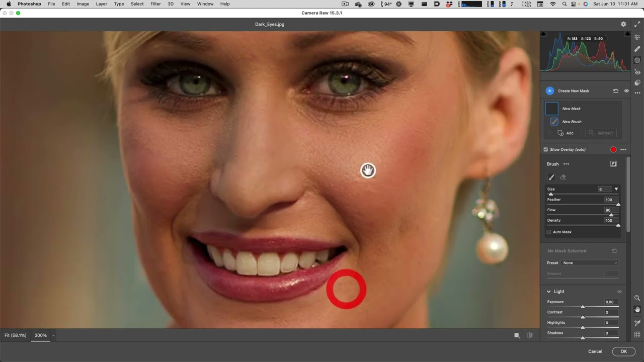Toggle Light panel visibility eye
The image size is (644, 362).
pos(619,292)
